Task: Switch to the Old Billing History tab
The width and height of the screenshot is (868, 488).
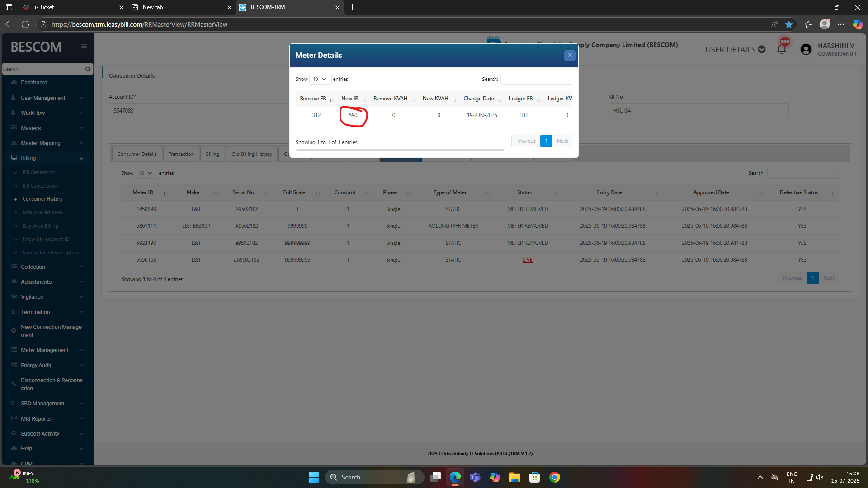Action: coord(252,154)
